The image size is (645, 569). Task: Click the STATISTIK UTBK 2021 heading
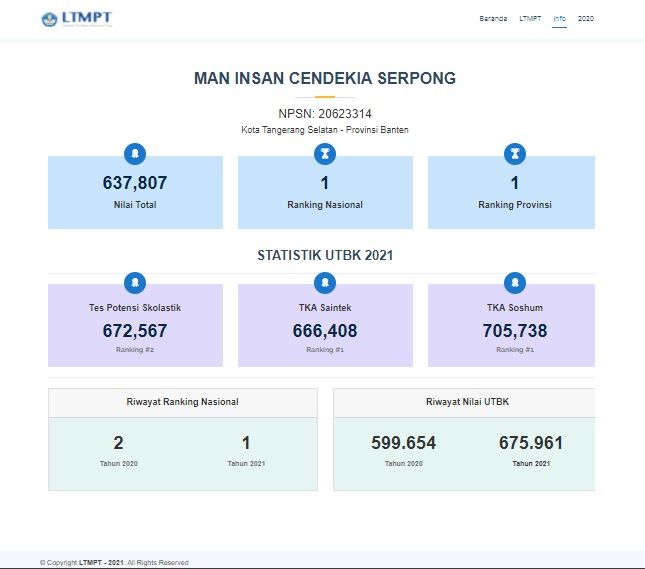(x=325, y=255)
